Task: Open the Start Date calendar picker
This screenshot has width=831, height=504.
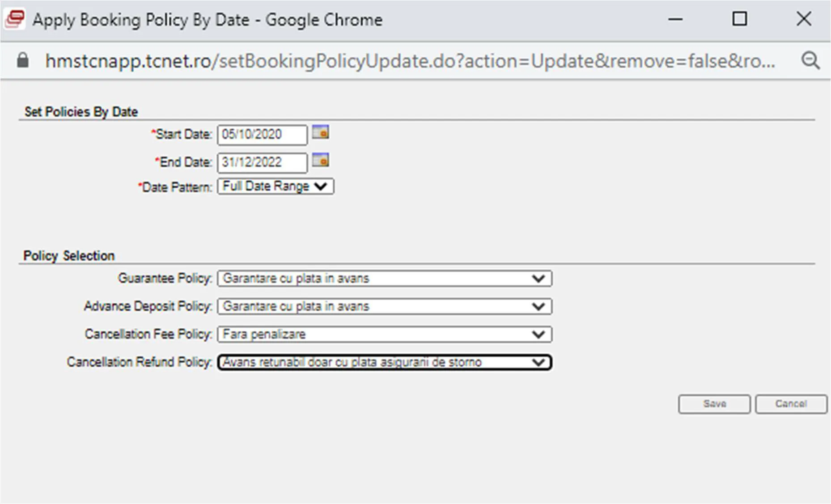Action: tap(320, 132)
